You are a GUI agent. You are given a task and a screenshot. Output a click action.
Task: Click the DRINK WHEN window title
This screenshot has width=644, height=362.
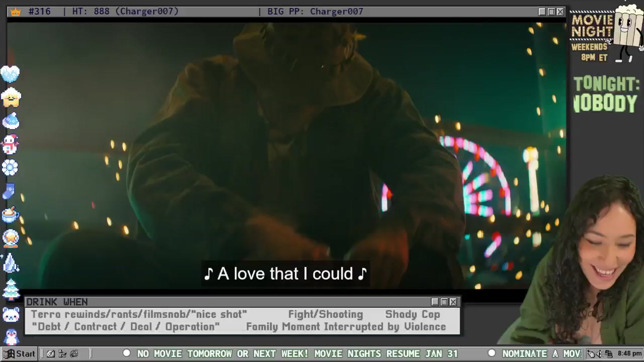(x=57, y=302)
